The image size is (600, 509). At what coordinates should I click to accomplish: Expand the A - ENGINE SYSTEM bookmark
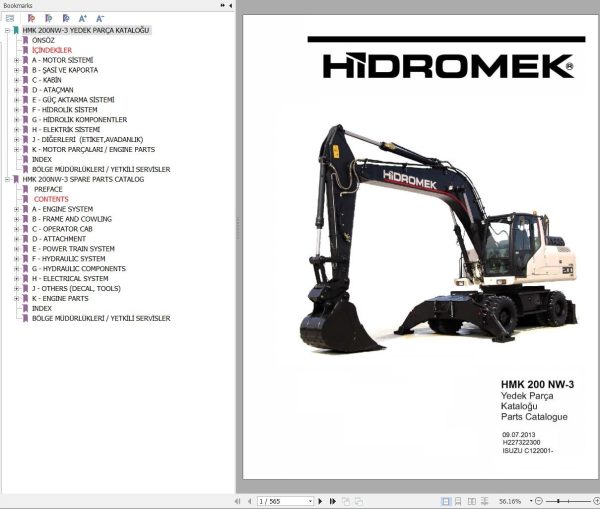16,209
